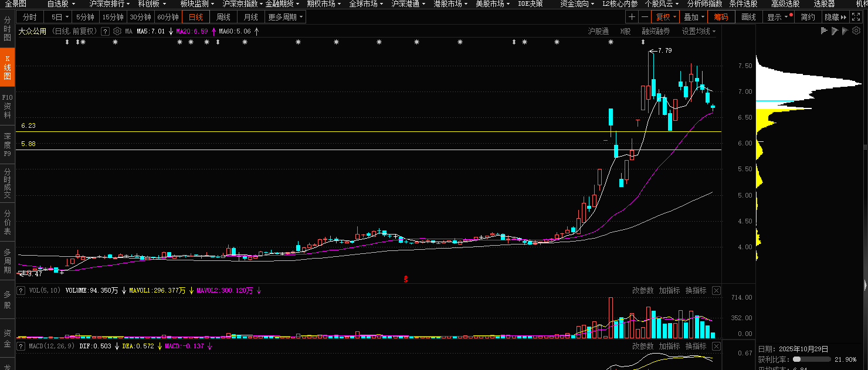The height and width of the screenshot is (370, 868).
Task: Switch to 15分钟 period
Action: (113, 17)
